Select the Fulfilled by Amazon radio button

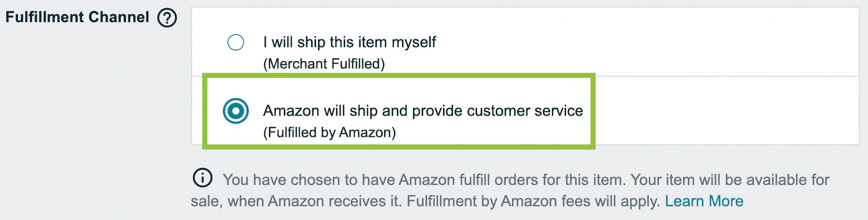[236, 111]
